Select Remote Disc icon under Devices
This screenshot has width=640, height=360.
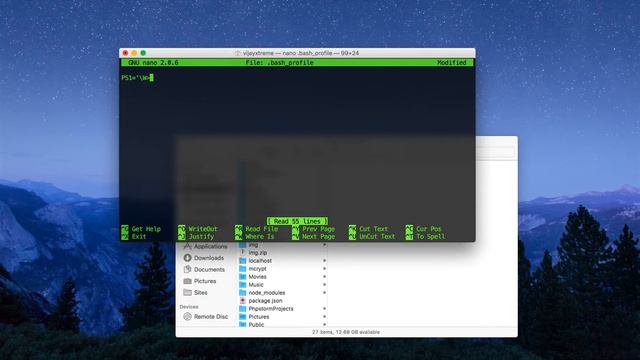point(187,316)
